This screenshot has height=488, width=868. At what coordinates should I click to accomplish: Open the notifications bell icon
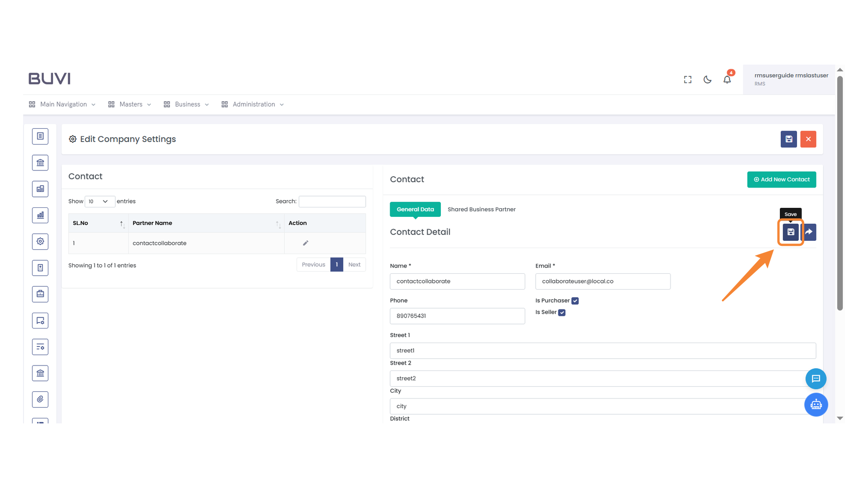(x=727, y=80)
